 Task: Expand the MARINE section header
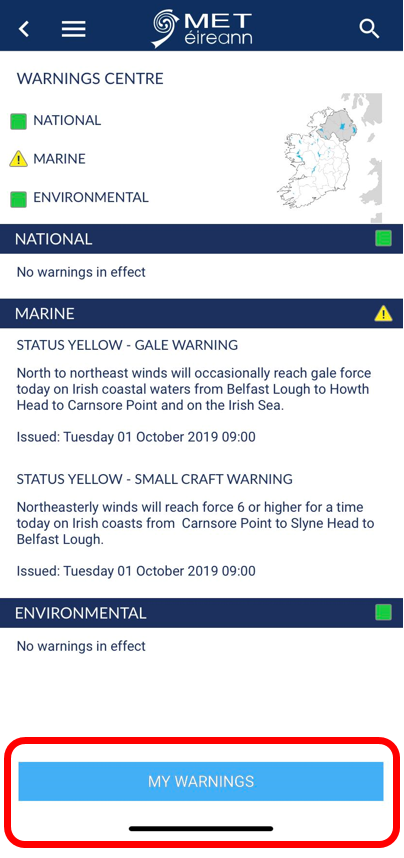(x=201, y=314)
